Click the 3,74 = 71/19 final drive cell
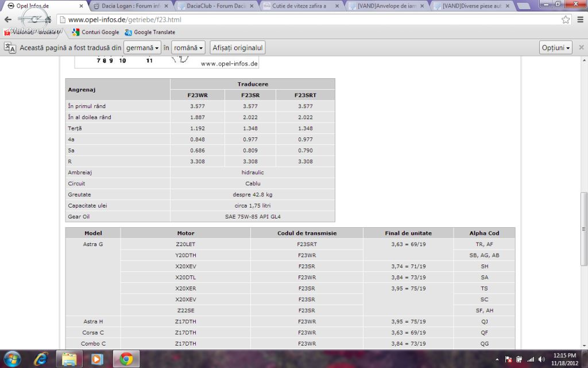 tap(408, 266)
